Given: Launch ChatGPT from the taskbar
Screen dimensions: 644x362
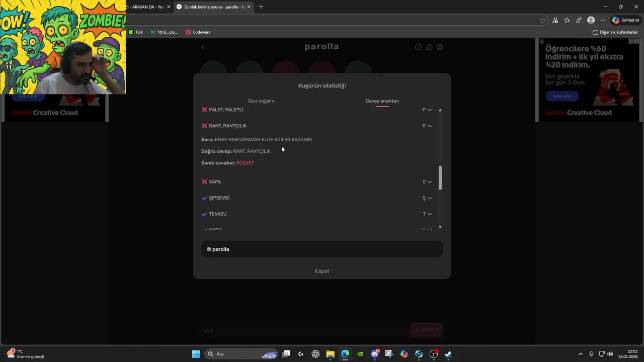Looking at the screenshot, I should coord(315,354).
